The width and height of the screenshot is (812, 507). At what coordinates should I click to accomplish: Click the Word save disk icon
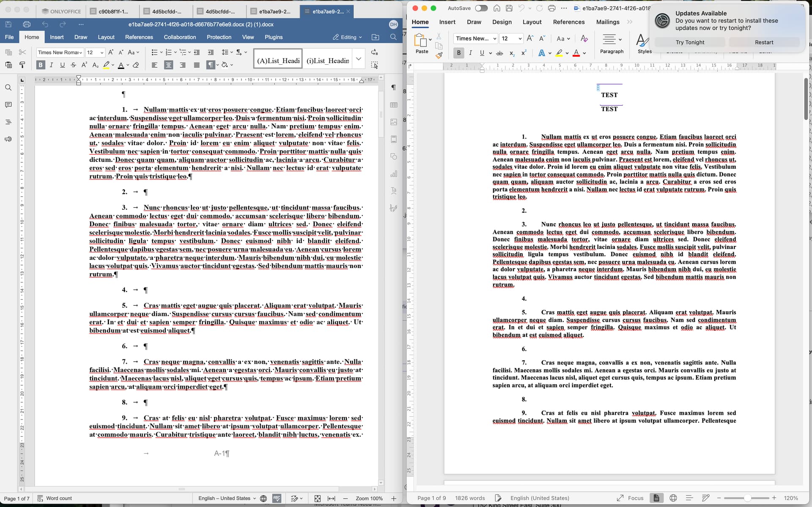click(x=509, y=8)
